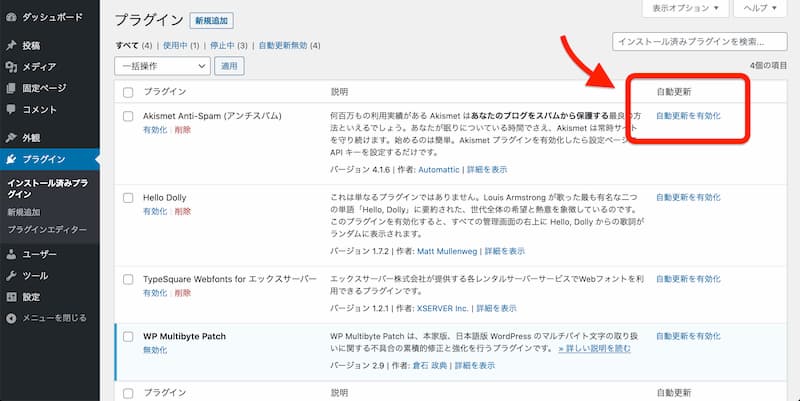Image resolution: width=800 pixels, height=401 pixels.
Task: Enable auto-update for WP Multibyte Patch
Action: click(688, 336)
